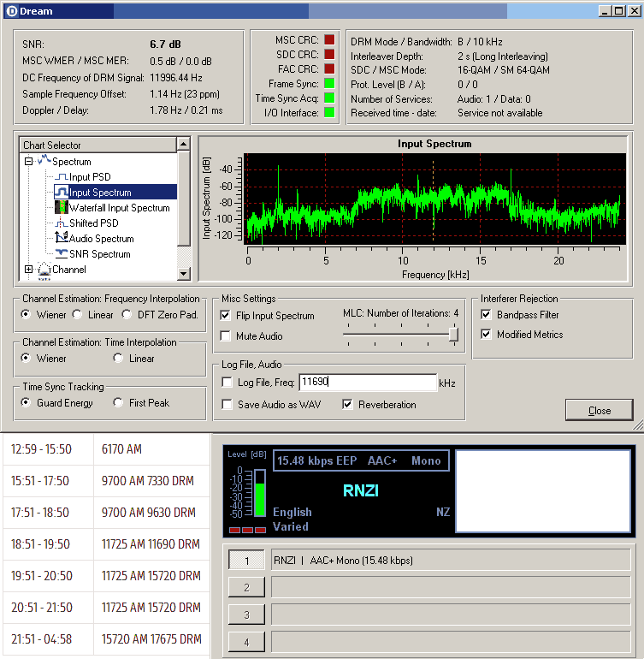The height and width of the screenshot is (659, 644).
Task: Adjust the MLC Number of Iterations slider
Action: click(x=453, y=335)
